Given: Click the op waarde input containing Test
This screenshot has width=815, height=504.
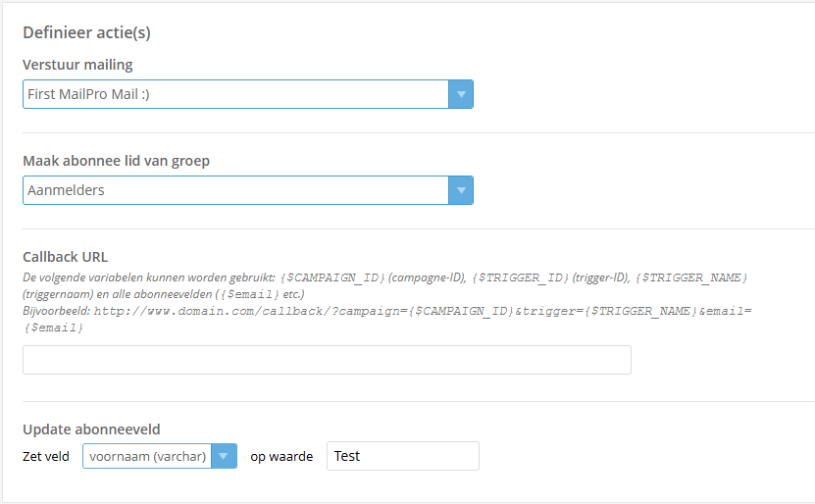Looking at the screenshot, I should click(x=402, y=456).
